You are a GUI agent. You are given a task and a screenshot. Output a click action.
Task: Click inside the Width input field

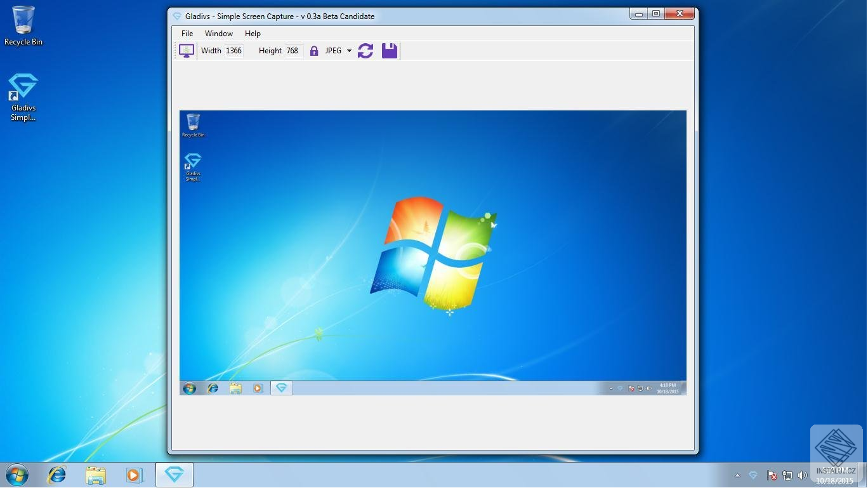tap(233, 50)
